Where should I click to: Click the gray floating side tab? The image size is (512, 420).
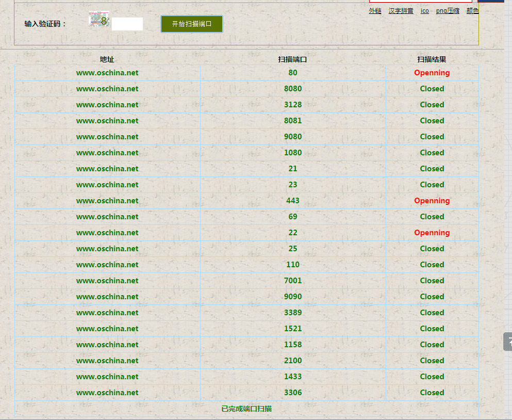[508, 342]
